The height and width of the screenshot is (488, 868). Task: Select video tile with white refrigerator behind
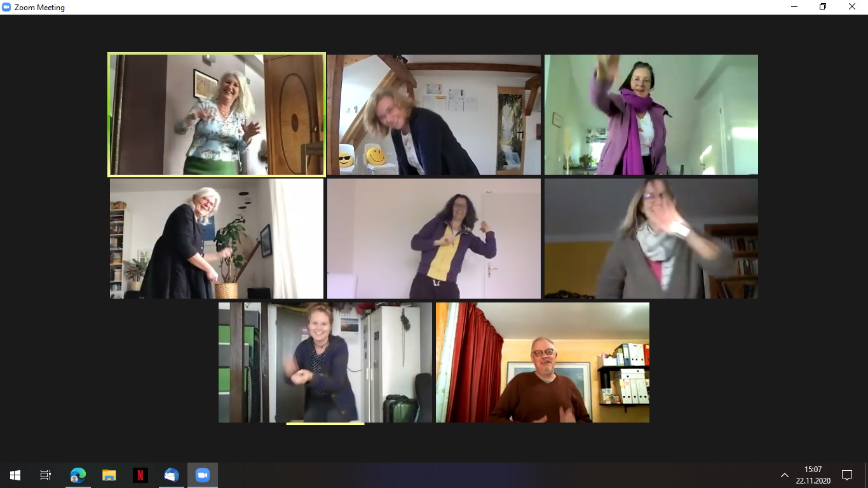coord(325,362)
